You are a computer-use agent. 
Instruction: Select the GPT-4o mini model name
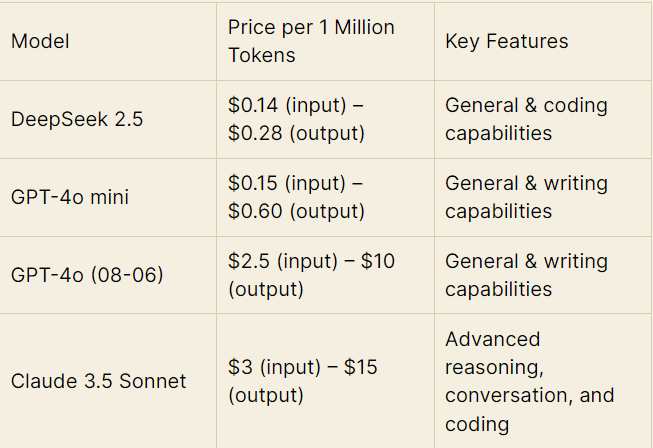(x=70, y=197)
